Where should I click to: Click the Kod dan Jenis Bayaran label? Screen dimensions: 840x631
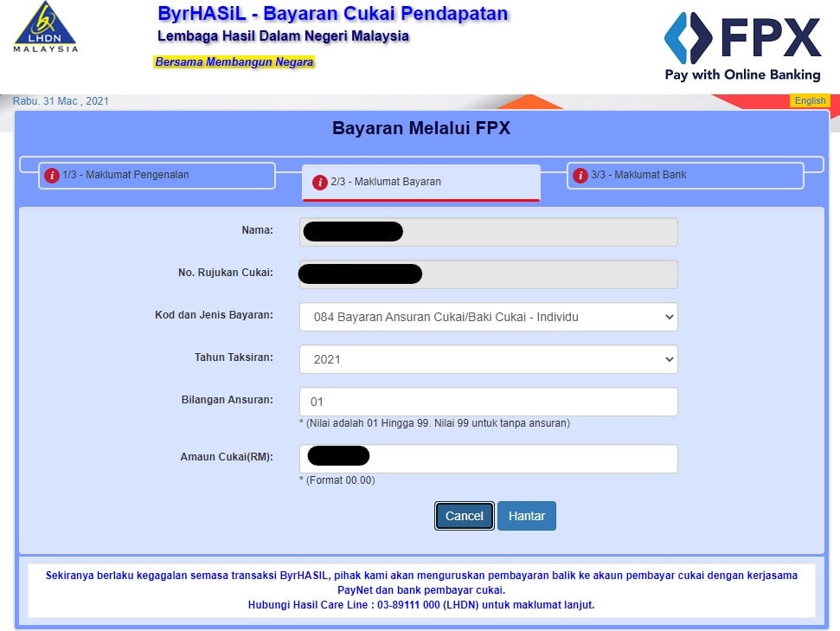coord(214,315)
